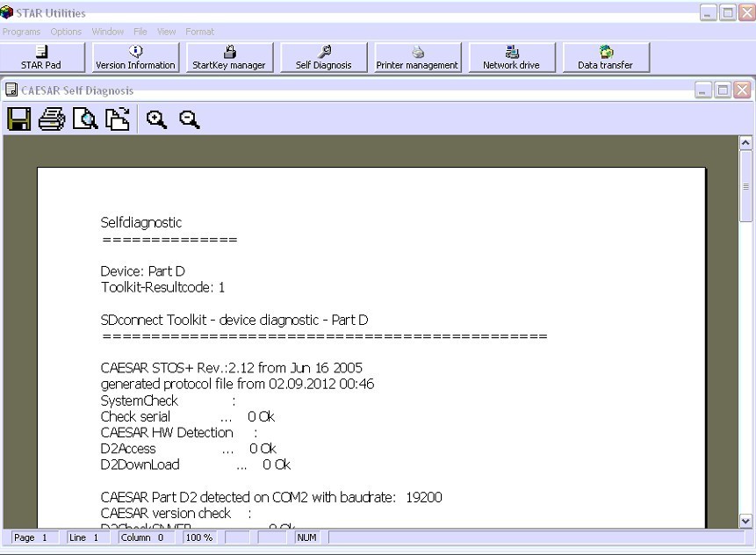Screen dimensions: 756x555
Task: Click the 'Selfdiagnostic' heading text
Action: click(141, 223)
